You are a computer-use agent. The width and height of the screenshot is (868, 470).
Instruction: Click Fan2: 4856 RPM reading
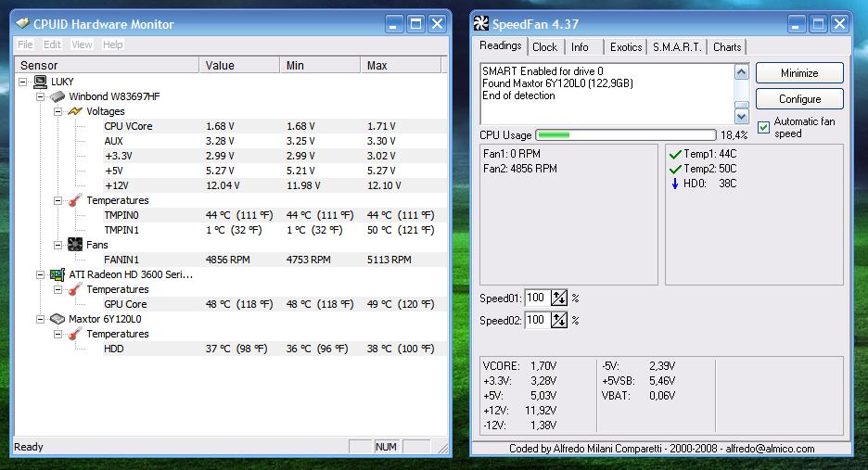pos(520,169)
